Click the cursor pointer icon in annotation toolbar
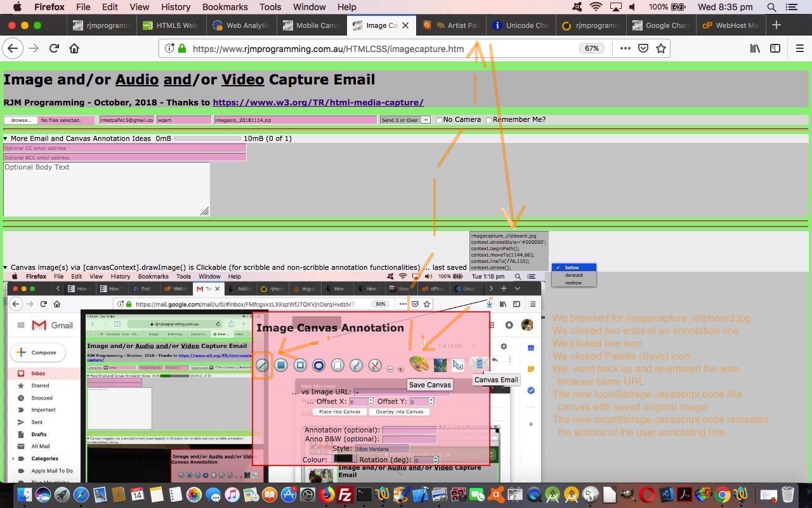 click(x=457, y=364)
